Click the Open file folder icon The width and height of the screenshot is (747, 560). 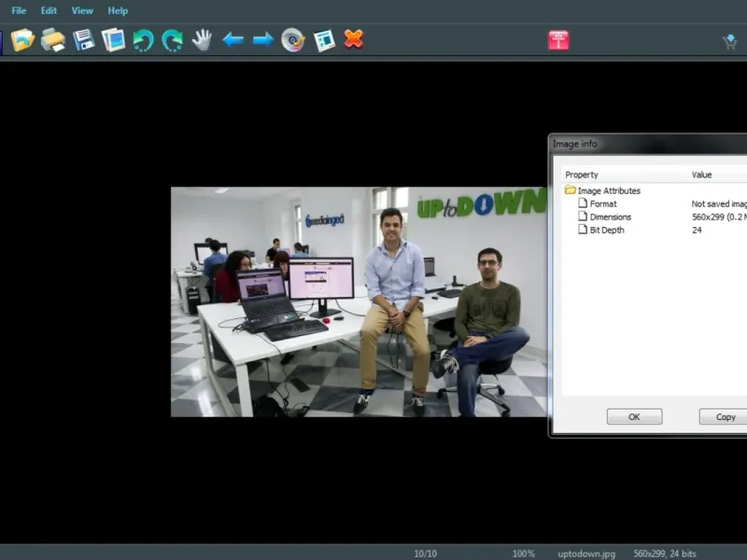(x=22, y=40)
